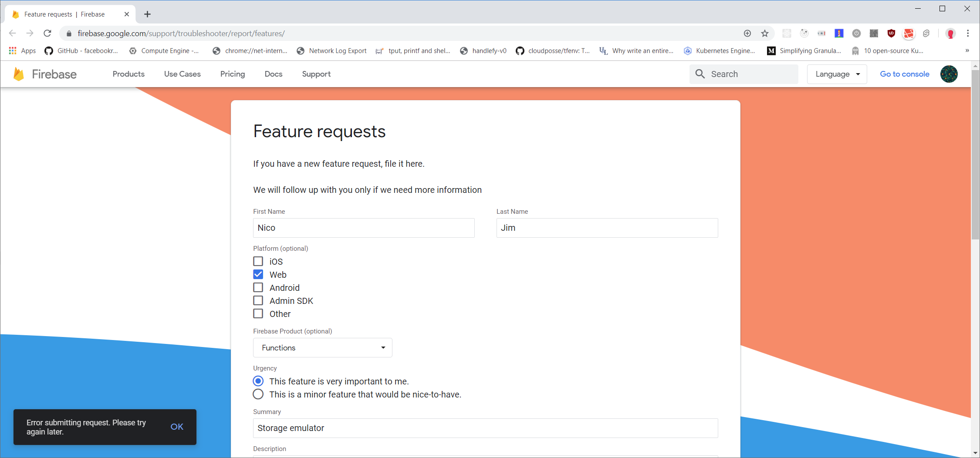
Task: Open the GitHub facebookr bookmark
Action: (81, 51)
